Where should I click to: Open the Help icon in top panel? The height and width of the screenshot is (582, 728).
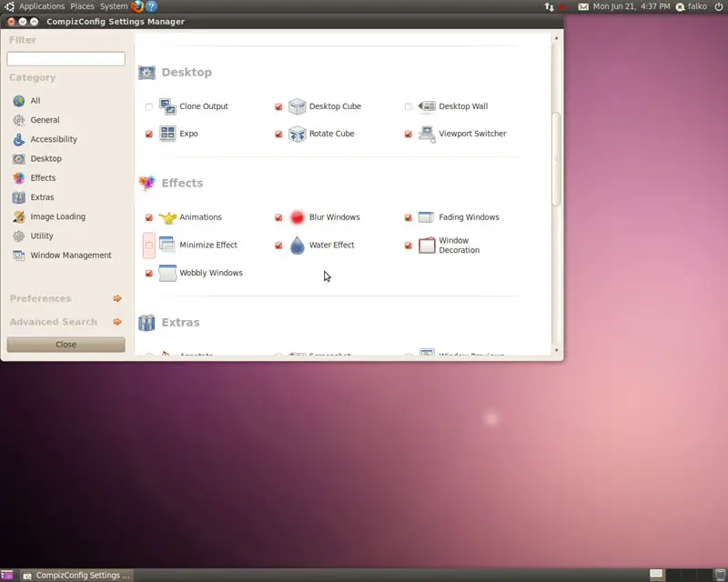[151, 6]
